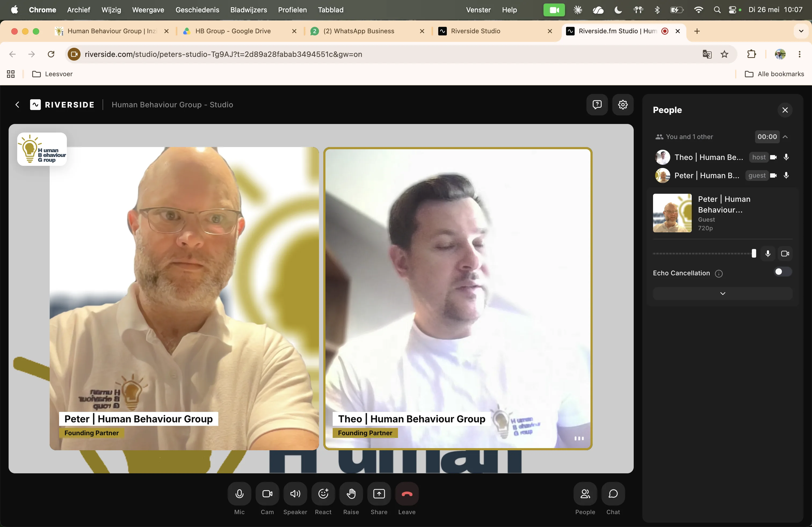
Task: Close the WhatsApp Business tab
Action: tap(422, 31)
